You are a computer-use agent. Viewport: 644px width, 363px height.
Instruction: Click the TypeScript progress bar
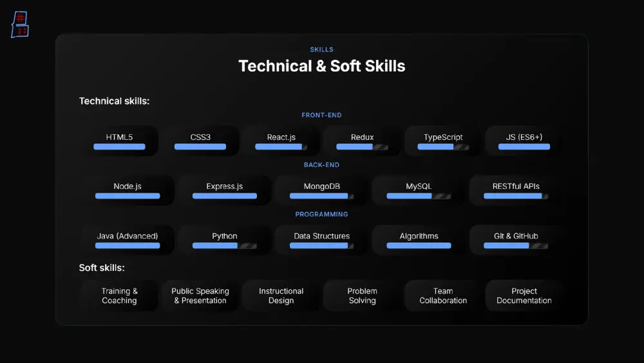click(443, 147)
